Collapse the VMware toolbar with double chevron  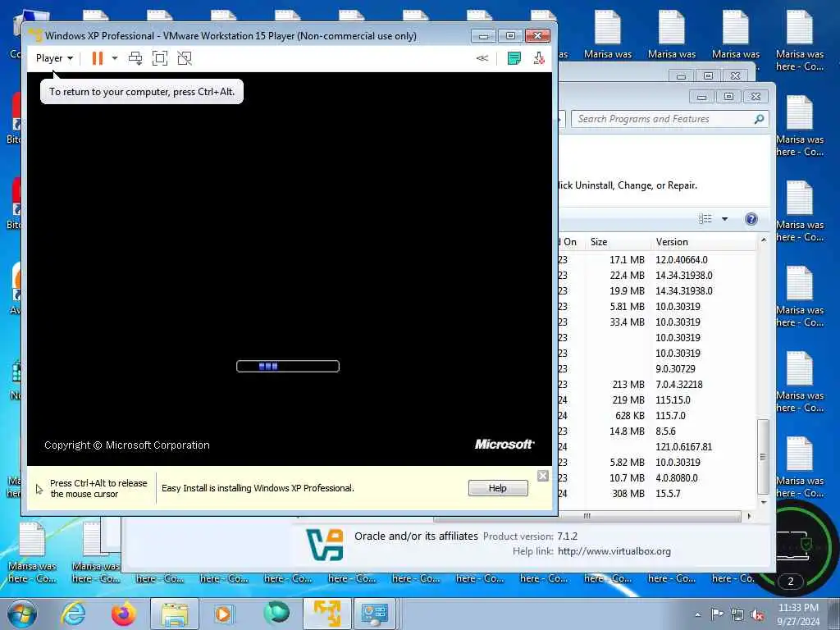click(482, 58)
